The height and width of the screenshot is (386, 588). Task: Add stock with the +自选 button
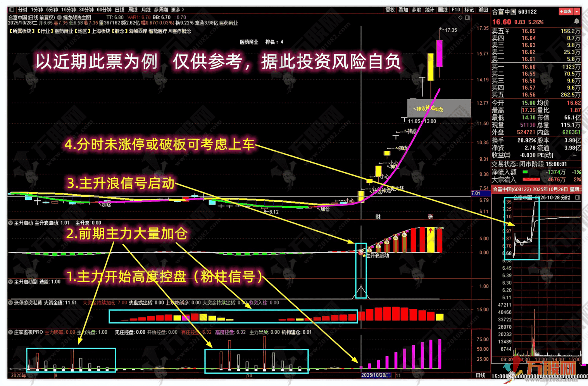566,12
